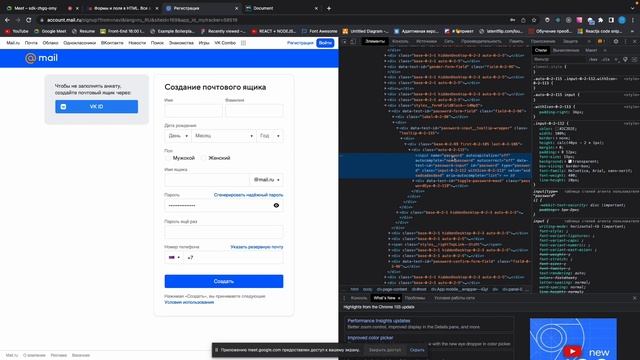Show more DevTools tabs chevron
This screenshot has height=360, width=640.
(x=589, y=41)
